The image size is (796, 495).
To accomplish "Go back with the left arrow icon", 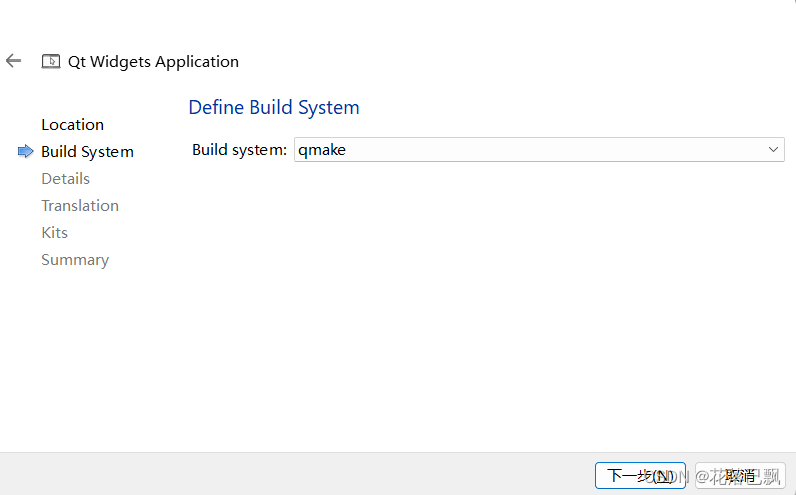I will [x=14, y=61].
